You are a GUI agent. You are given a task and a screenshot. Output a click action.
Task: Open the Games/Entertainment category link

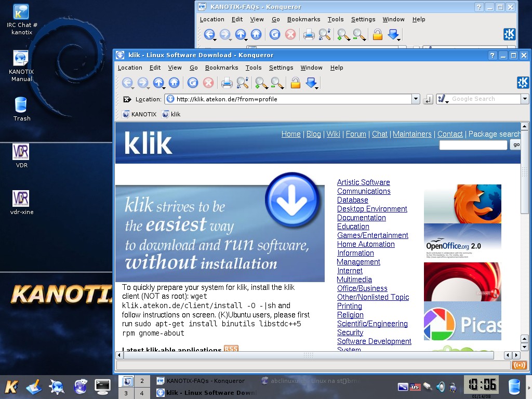click(373, 235)
